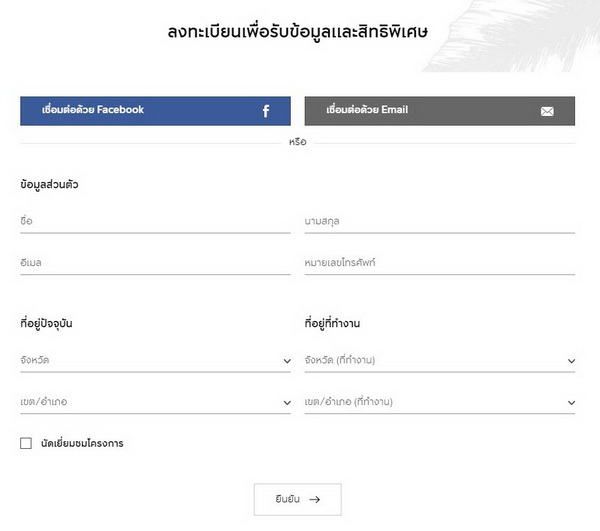This screenshot has height=531, width=600.
Task: Click the นัดเยี่ยมชมโครงการ label text
Action: coord(82,443)
